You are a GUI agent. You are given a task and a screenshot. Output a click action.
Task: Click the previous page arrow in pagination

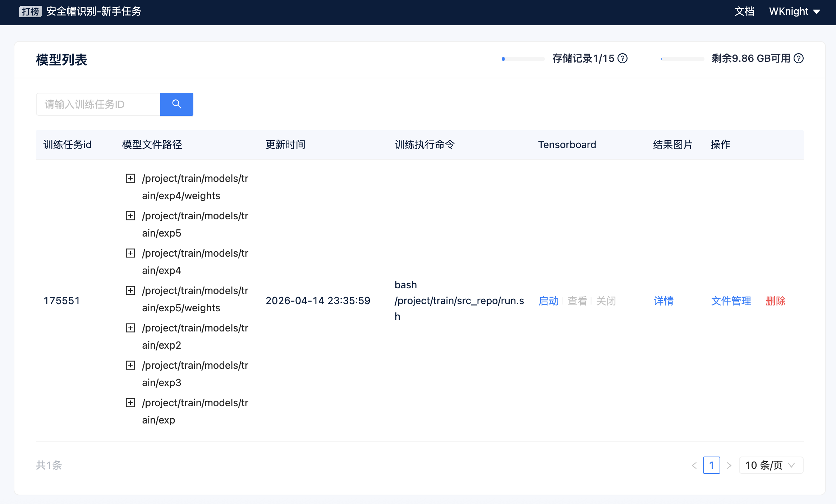[695, 465]
